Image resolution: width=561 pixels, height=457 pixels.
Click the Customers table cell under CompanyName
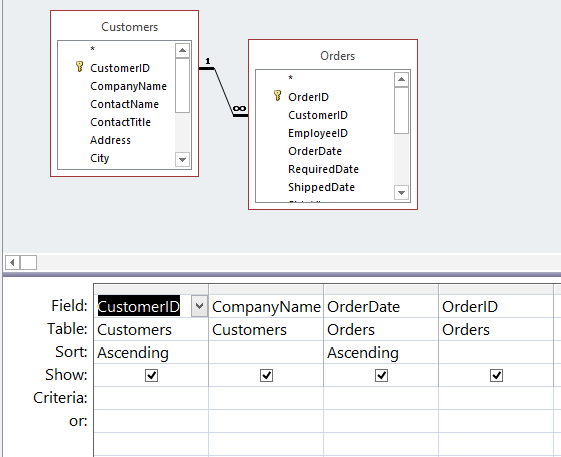pos(266,329)
